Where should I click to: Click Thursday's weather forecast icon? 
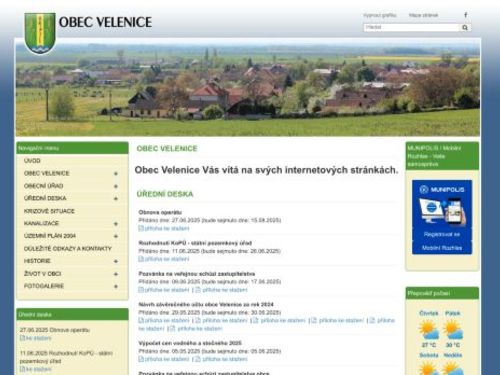(429, 330)
